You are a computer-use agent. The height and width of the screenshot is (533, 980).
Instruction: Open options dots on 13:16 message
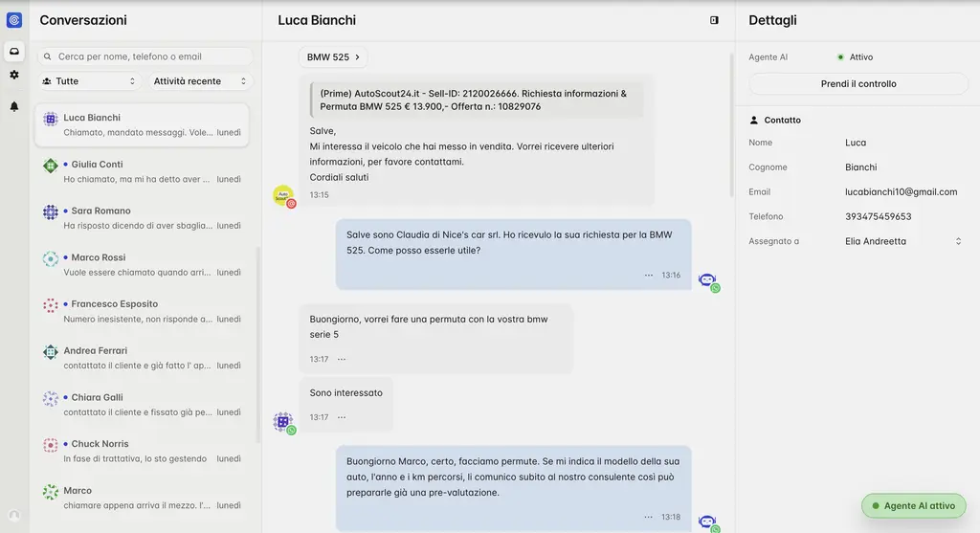coord(649,275)
